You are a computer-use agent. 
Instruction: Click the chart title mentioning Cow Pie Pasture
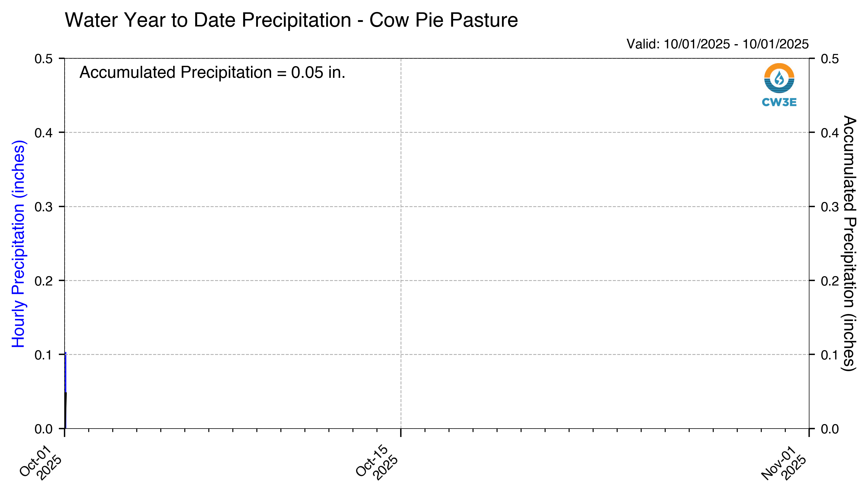[291, 20]
